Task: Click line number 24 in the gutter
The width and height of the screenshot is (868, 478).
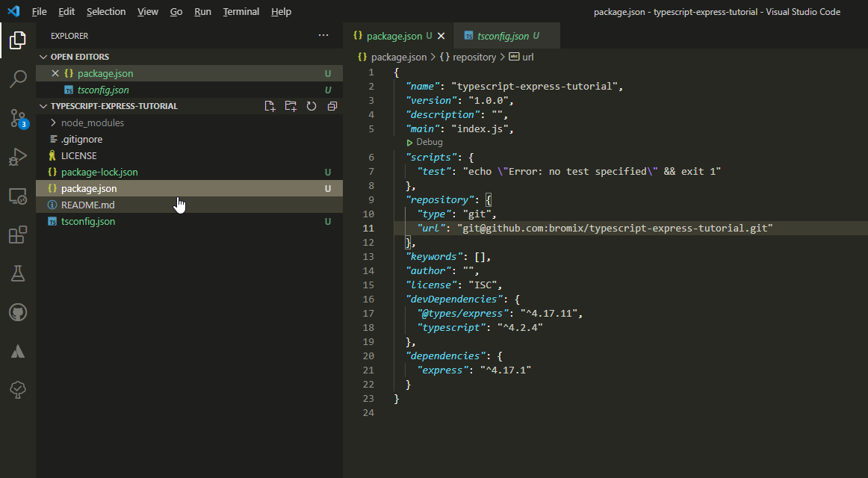Action: [x=369, y=413]
